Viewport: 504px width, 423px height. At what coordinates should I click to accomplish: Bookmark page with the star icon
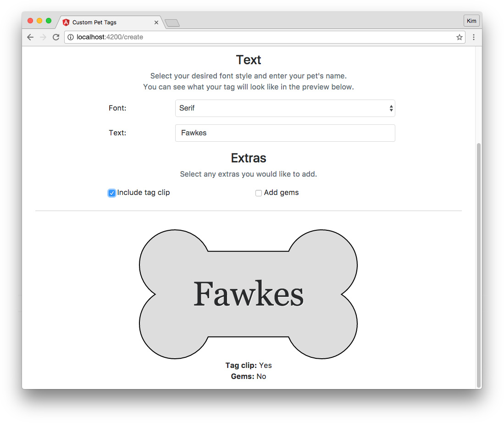[x=460, y=37]
